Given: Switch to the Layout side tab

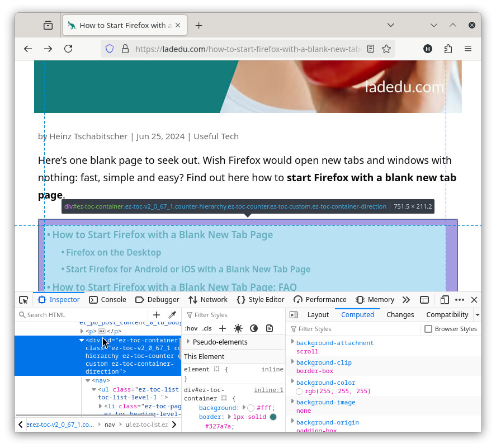Looking at the screenshot, I should pyautogui.click(x=318, y=315).
